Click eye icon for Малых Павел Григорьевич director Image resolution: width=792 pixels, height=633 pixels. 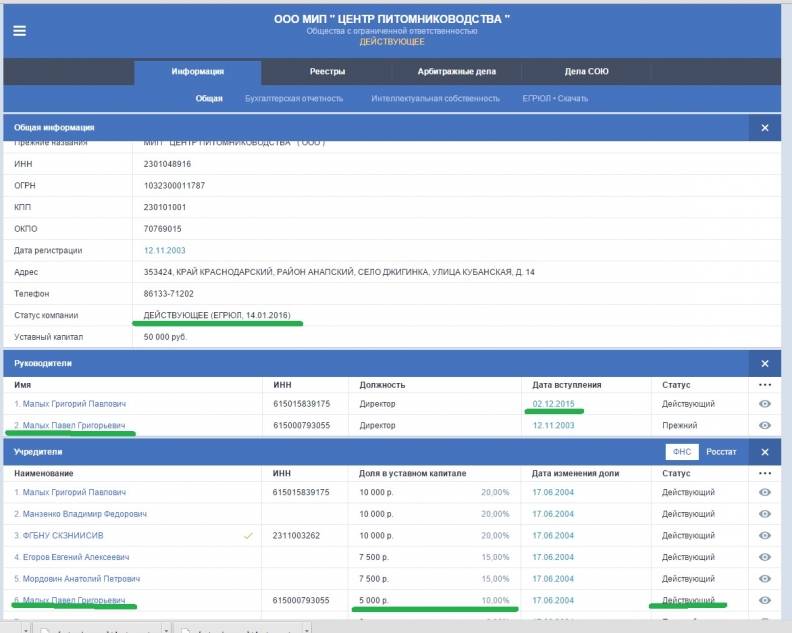pyautogui.click(x=765, y=425)
